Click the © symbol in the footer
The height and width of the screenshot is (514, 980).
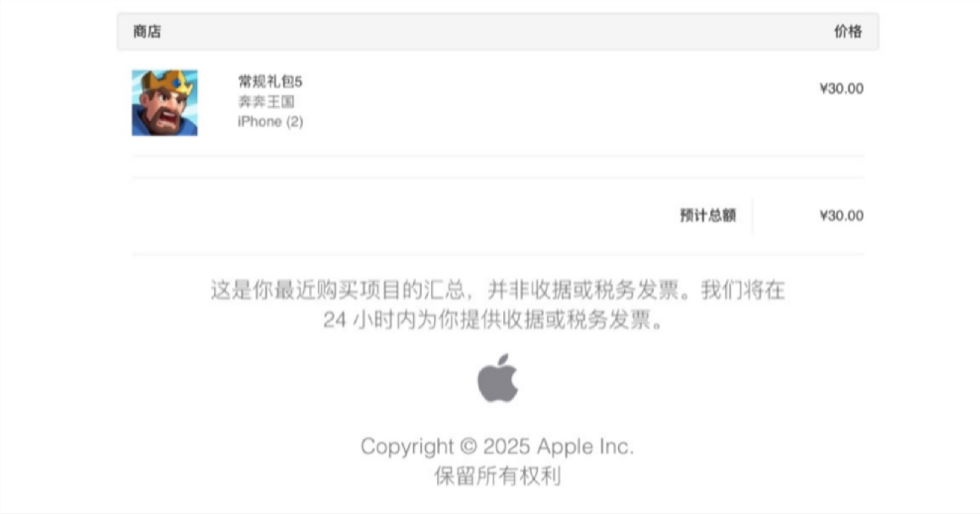468,447
